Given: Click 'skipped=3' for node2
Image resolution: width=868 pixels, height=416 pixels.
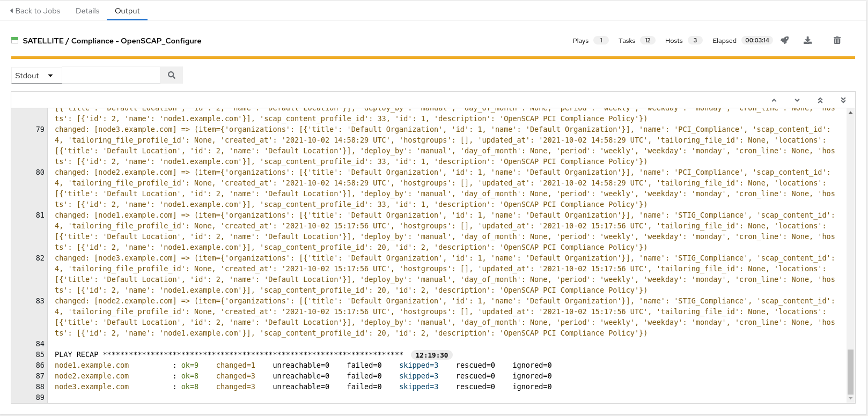Looking at the screenshot, I should [418, 376].
